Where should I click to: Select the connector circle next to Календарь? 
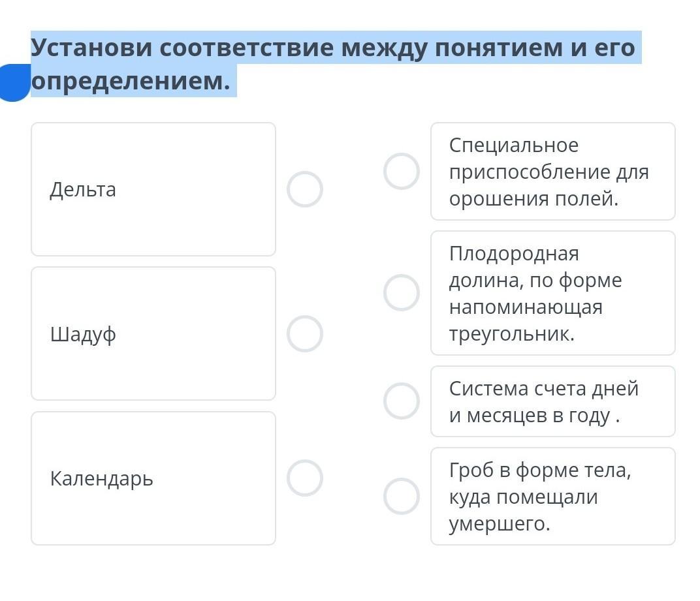point(305,478)
